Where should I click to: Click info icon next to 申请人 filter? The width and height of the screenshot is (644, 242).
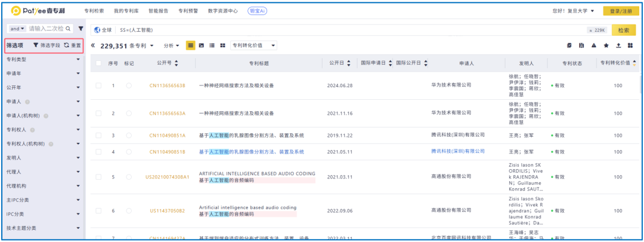(27, 101)
